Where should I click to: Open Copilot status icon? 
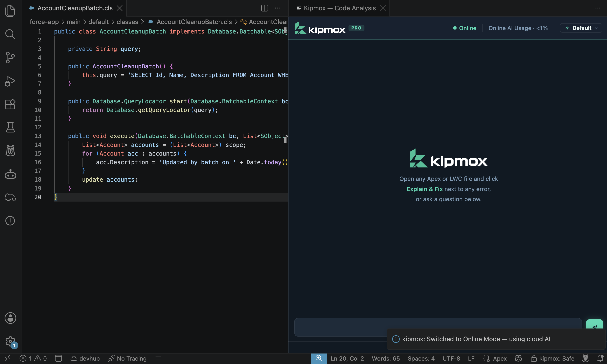518,359
